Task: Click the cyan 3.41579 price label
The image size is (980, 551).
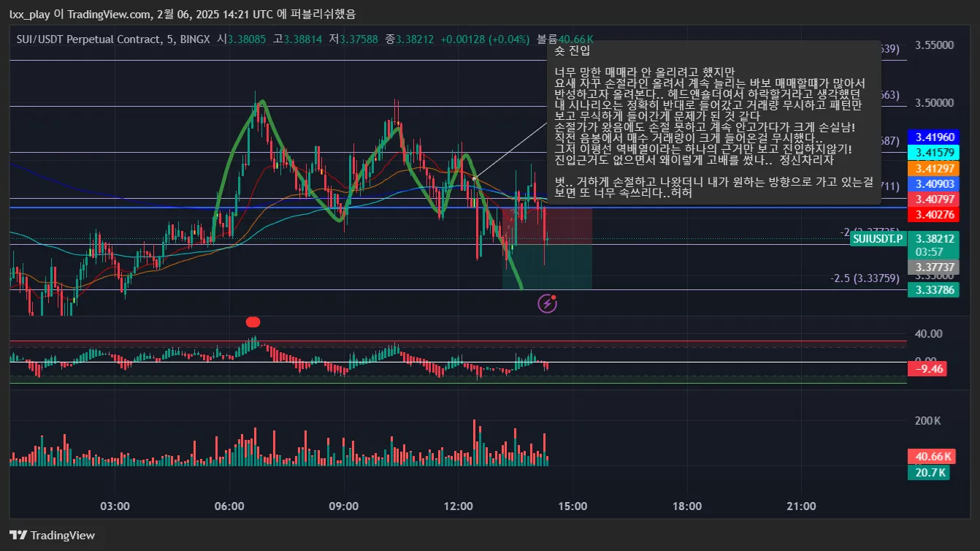Action: click(x=935, y=153)
